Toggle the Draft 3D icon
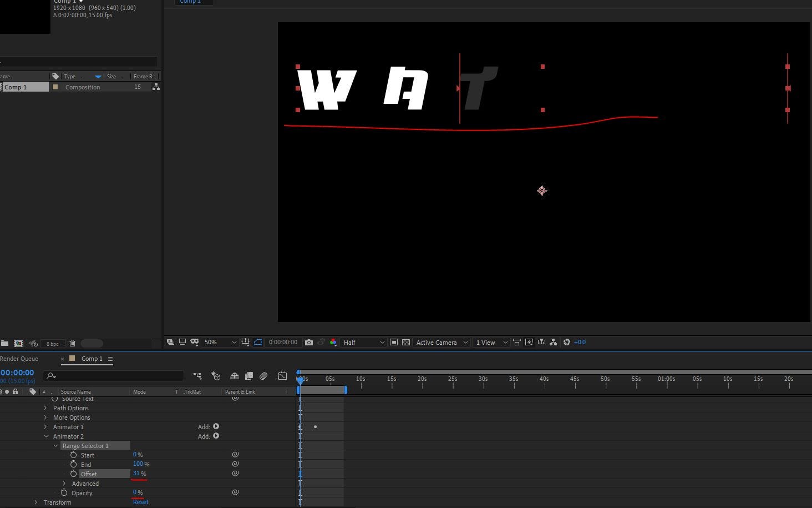The width and height of the screenshot is (812, 508). pyautogui.click(x=216, y=376)
